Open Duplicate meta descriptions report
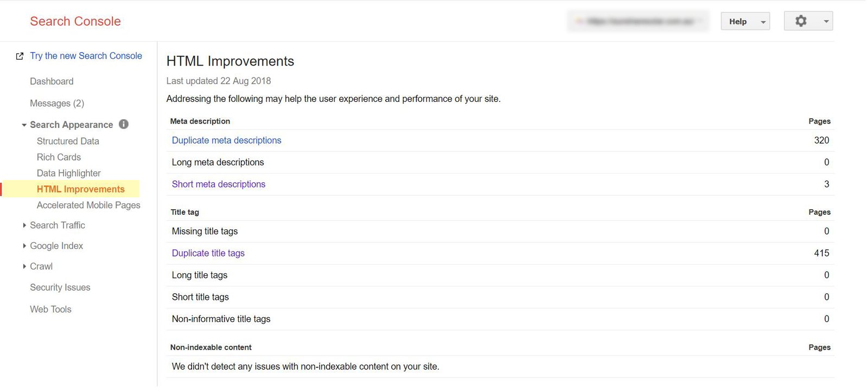This screenshot has width=868, height=392. [x=226, y=140]
